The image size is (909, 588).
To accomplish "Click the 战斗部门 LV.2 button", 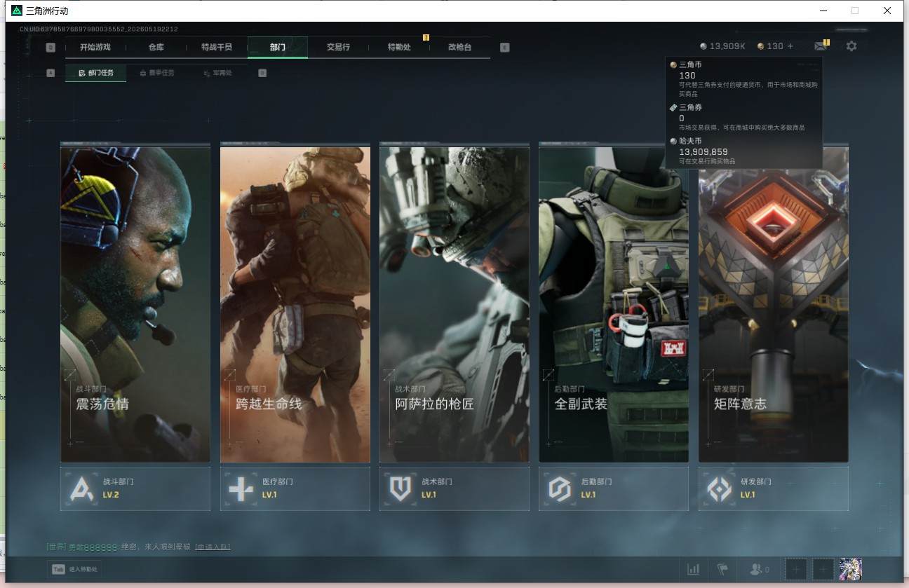I will tap(135, 488).
